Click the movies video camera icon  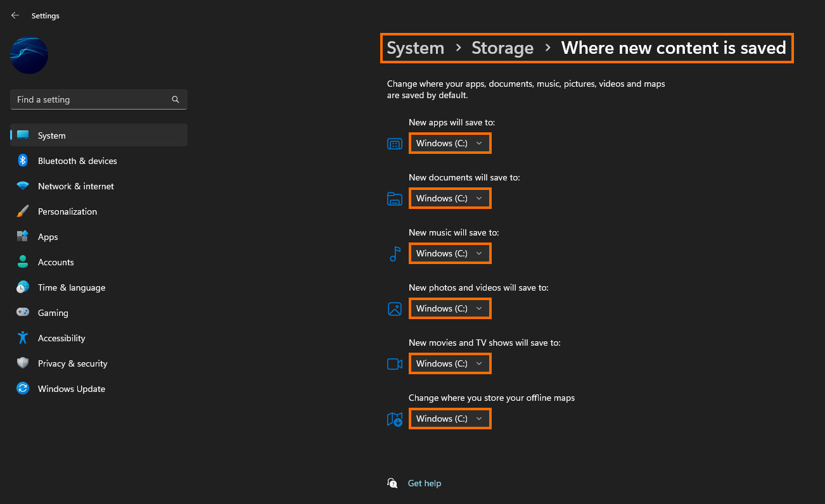point(395,364)
